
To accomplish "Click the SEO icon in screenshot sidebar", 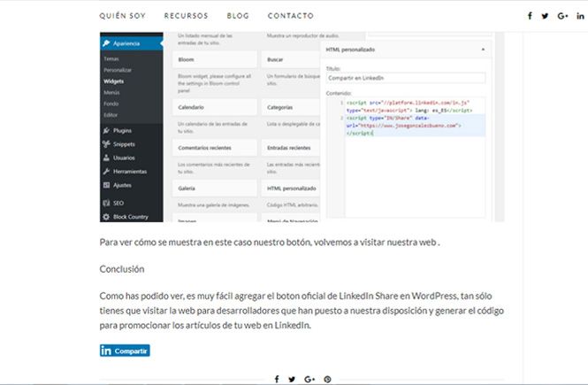I will pos(106,203).
